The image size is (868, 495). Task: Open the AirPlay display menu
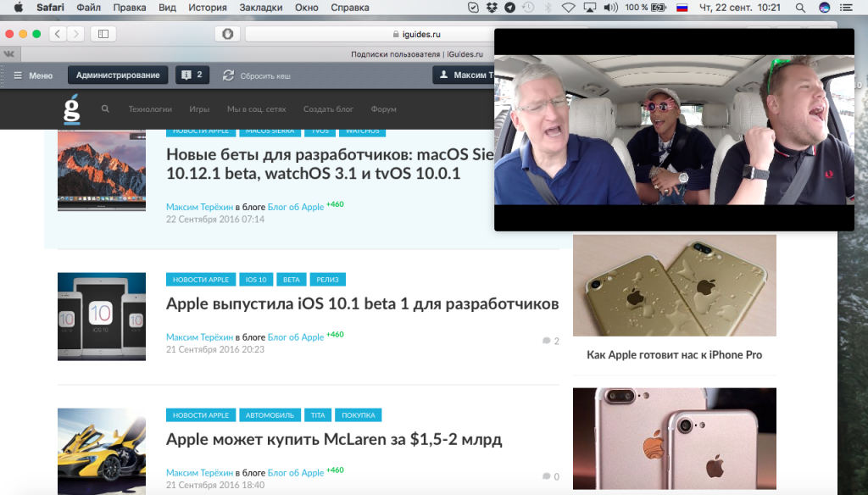590,7
